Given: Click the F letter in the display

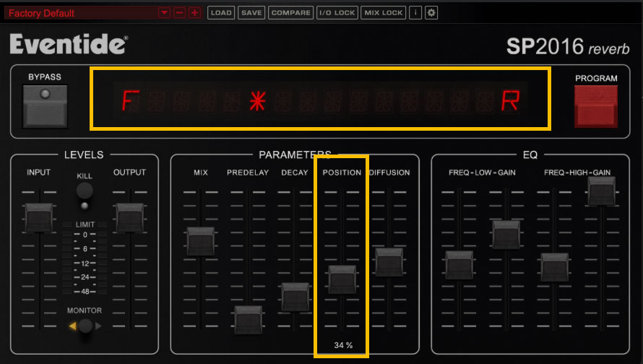Looking at the screenshot, I should 130,101.
